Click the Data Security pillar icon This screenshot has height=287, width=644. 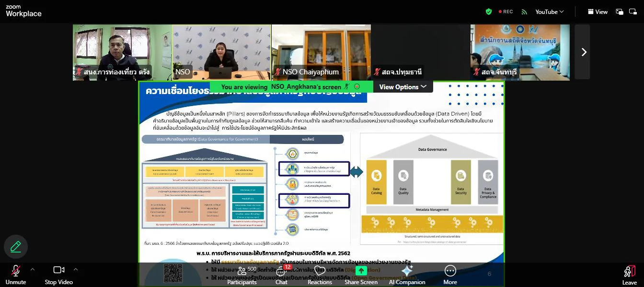click(461, 175)
